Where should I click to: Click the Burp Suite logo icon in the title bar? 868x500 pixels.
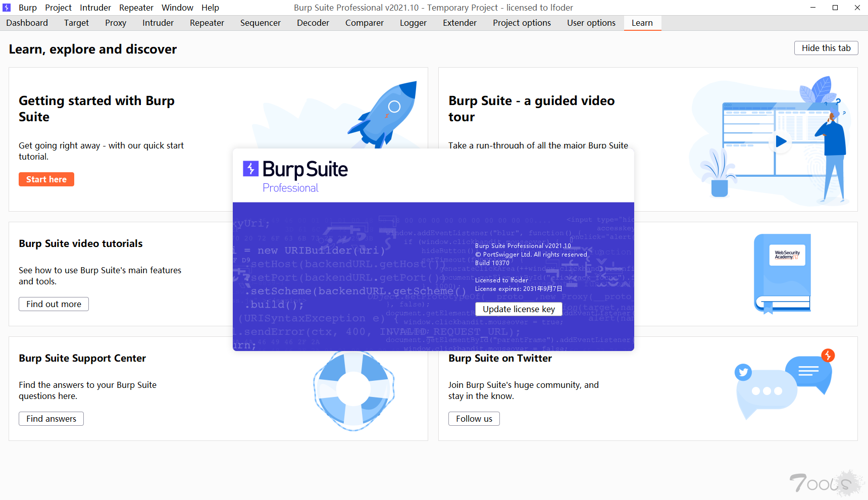[x=7, y=8]
